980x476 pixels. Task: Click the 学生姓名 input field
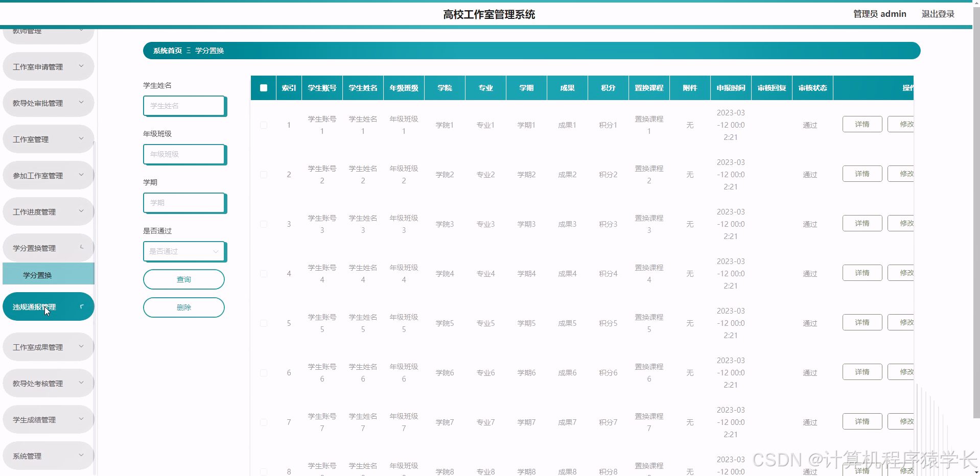(184, 106)
